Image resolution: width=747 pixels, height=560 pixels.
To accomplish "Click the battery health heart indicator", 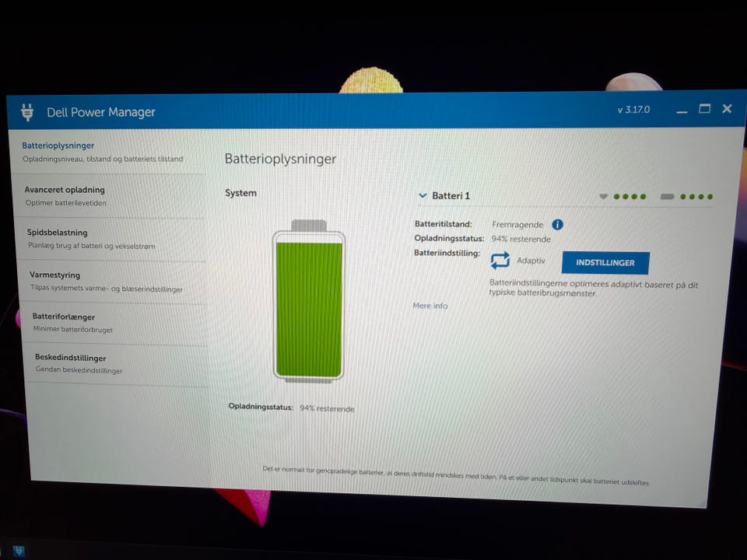I will [603, 196].
